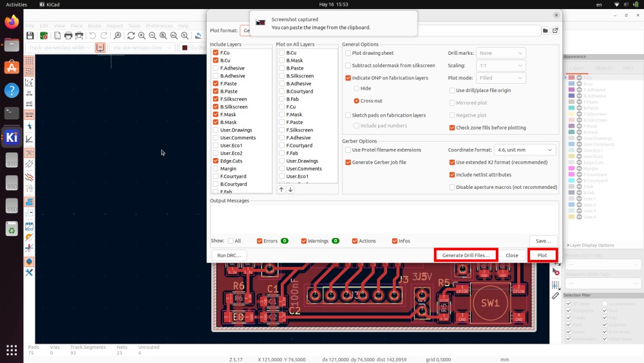644x363 pixels.
Task: Click the Print icon in toolbar
Action: click(68, 35)
